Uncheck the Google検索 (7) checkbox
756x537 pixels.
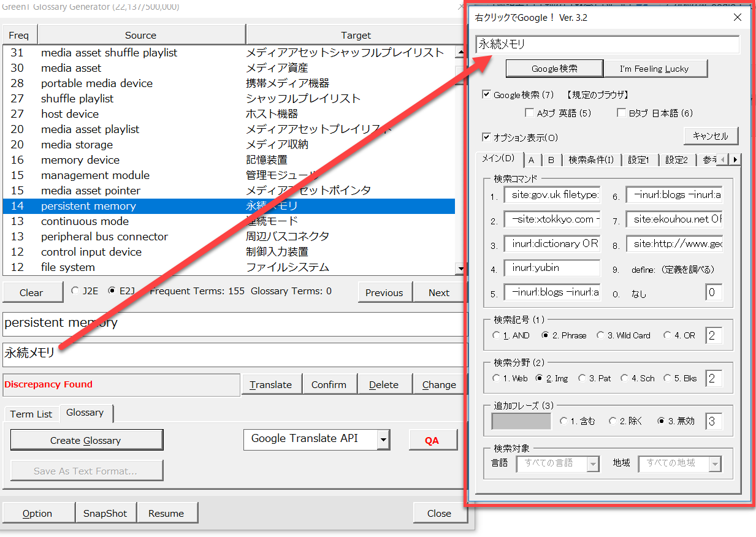coord(487,94)
